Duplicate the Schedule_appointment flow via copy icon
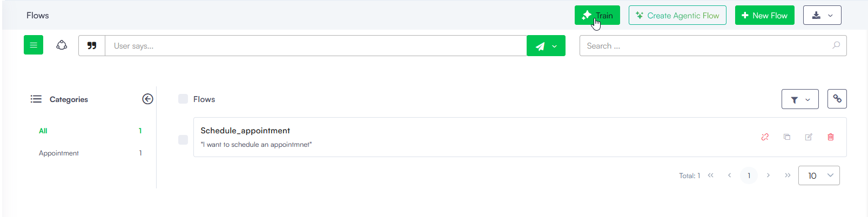868x217 pixels. [x=787, y=137]
